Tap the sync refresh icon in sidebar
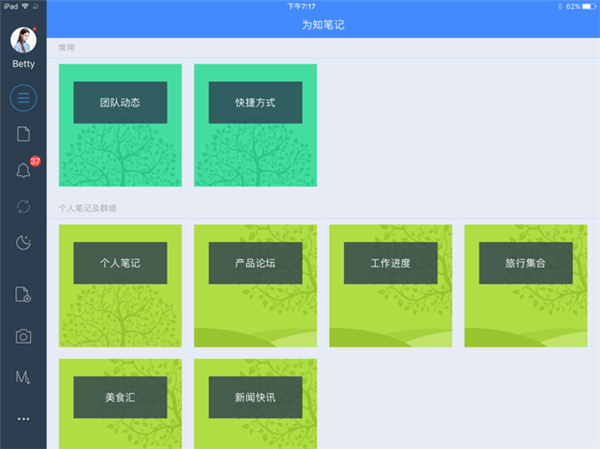This screenshot has width=600, height=449. [23, 206]
